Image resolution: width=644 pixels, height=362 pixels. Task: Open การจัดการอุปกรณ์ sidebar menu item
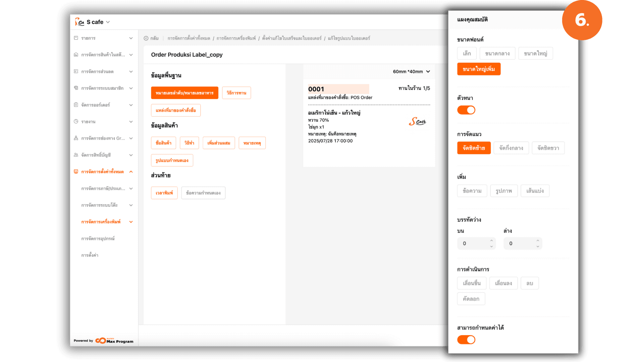pos(98,239)
